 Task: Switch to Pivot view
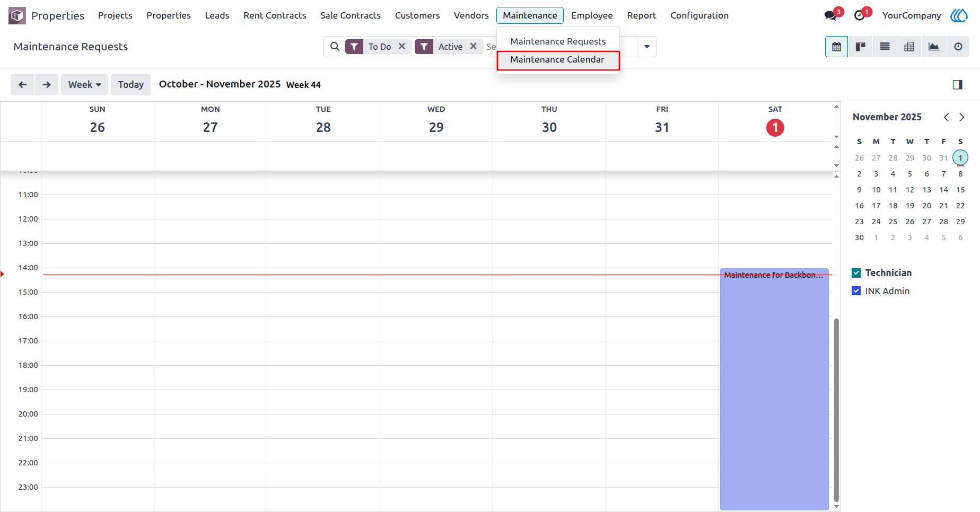[x=909, y=47]
